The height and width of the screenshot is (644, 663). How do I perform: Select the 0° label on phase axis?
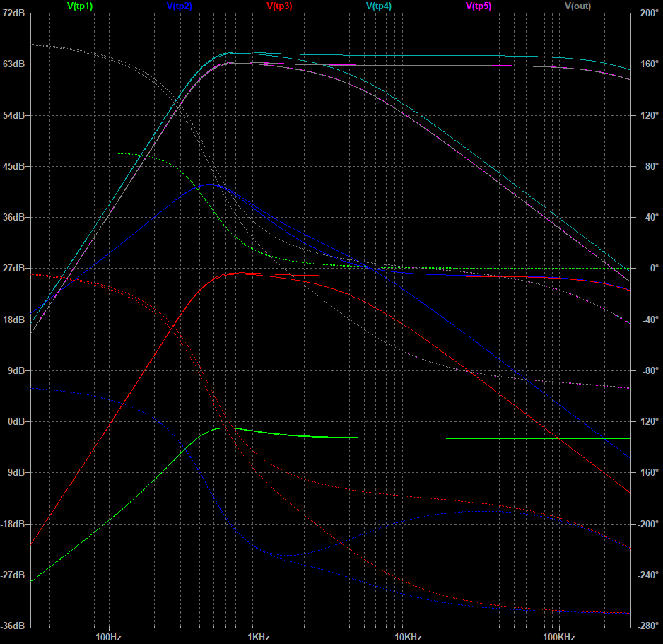click(x=643, y=269)
